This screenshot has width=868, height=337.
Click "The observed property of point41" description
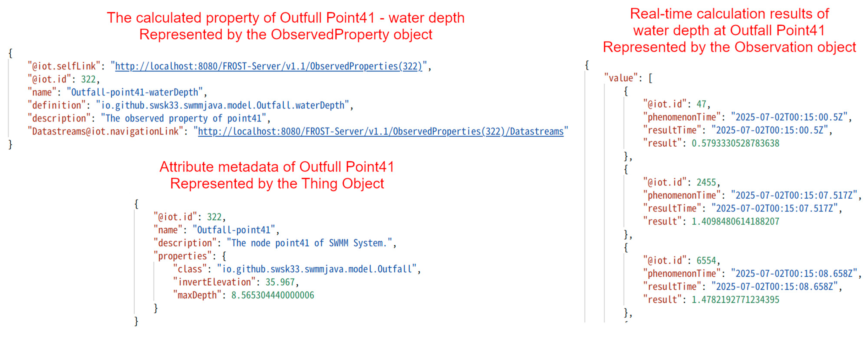[x=183, y=118]
